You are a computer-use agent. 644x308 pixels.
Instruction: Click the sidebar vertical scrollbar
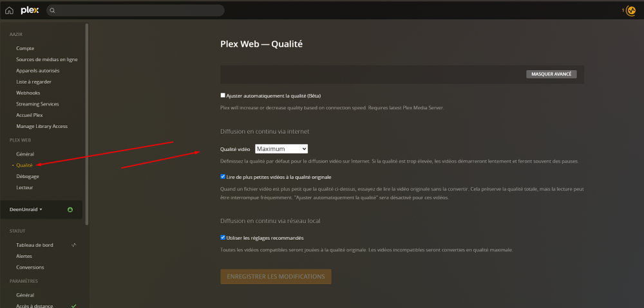pos(87,123)
